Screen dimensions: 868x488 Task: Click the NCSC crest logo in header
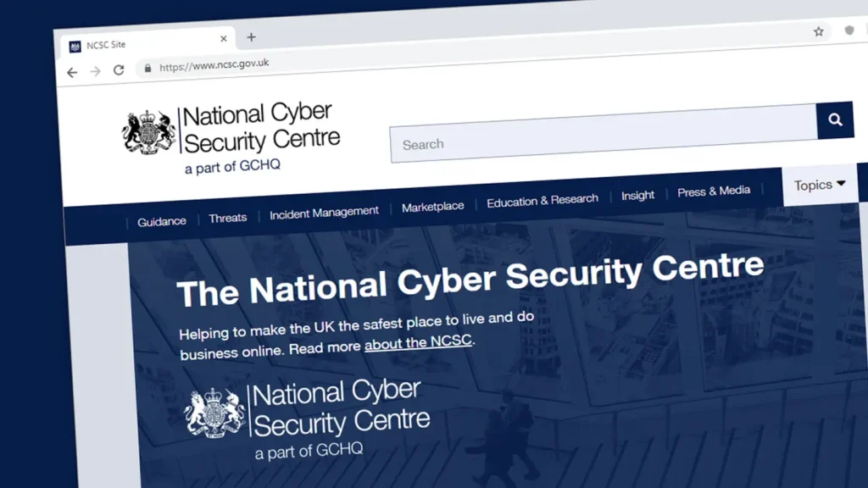tap(149, 131)
